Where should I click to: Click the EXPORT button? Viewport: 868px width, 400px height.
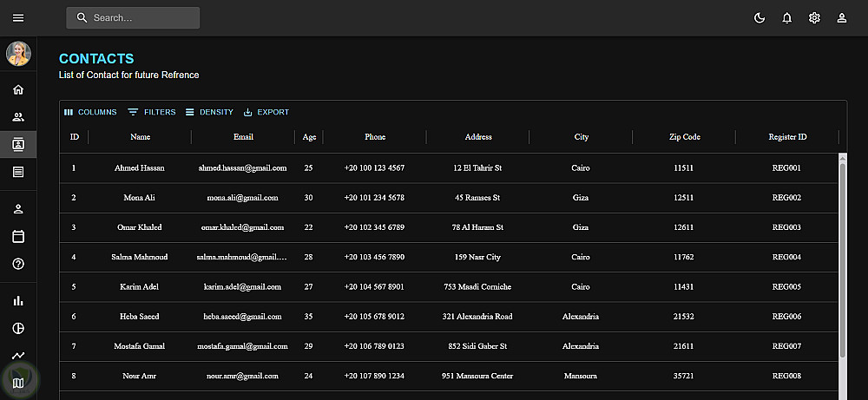coord(266,112)
